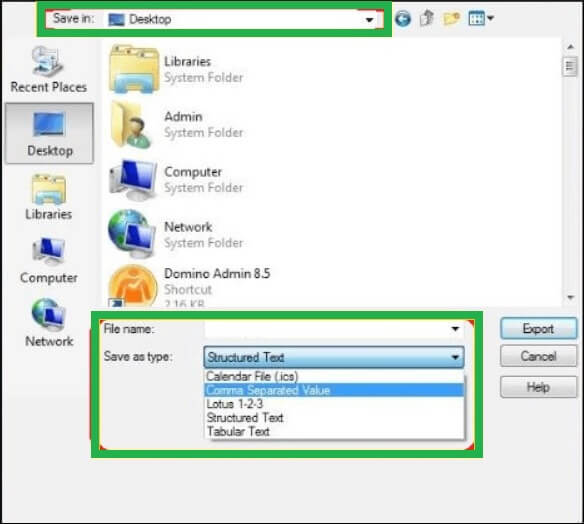Screen dimensions: 584x524
Task: Select Desktop in places sidebar
Action: click(x=49, y=133)
